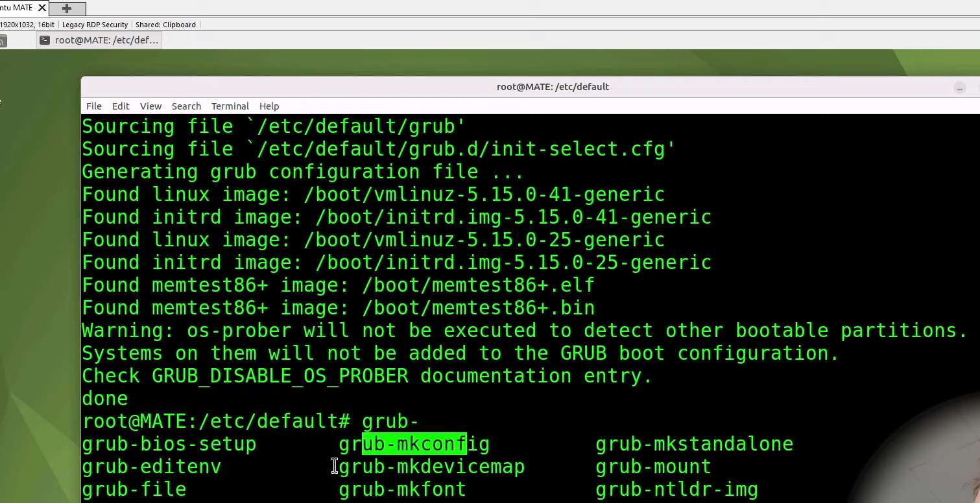Open the Terminal menu

(230, 106)
